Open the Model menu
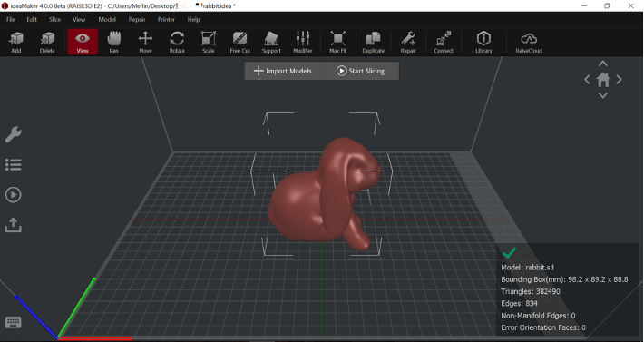 coord(107,19)
